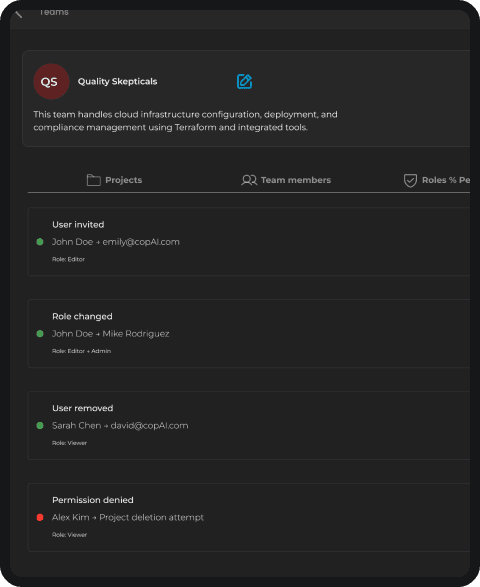
Task: Click the Projects folder icon
Action: click(94, 180)
